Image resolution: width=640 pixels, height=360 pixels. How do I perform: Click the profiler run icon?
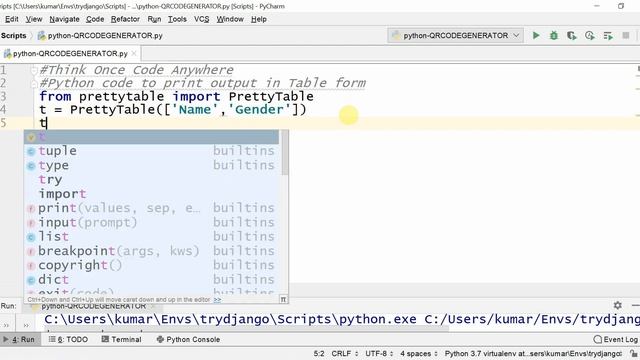(x=589, y=36)
